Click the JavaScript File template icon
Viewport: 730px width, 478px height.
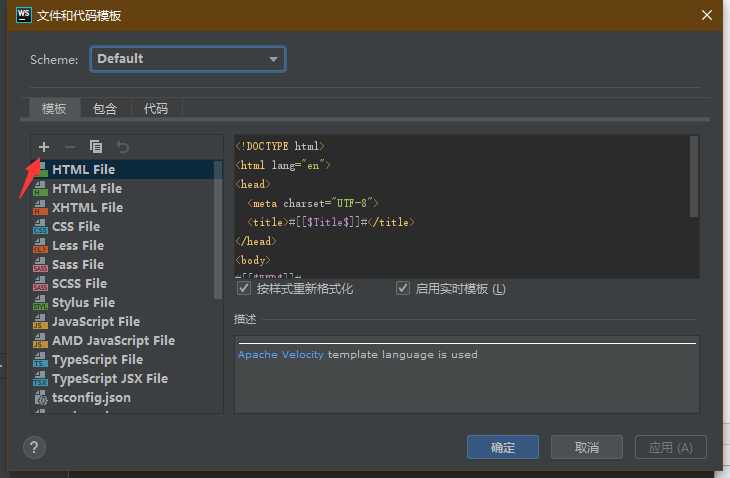tap(41, 322)
